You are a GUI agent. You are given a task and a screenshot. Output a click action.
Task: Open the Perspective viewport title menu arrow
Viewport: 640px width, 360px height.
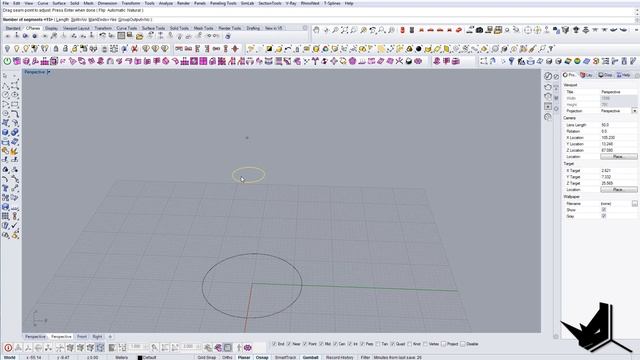(49, 72)
